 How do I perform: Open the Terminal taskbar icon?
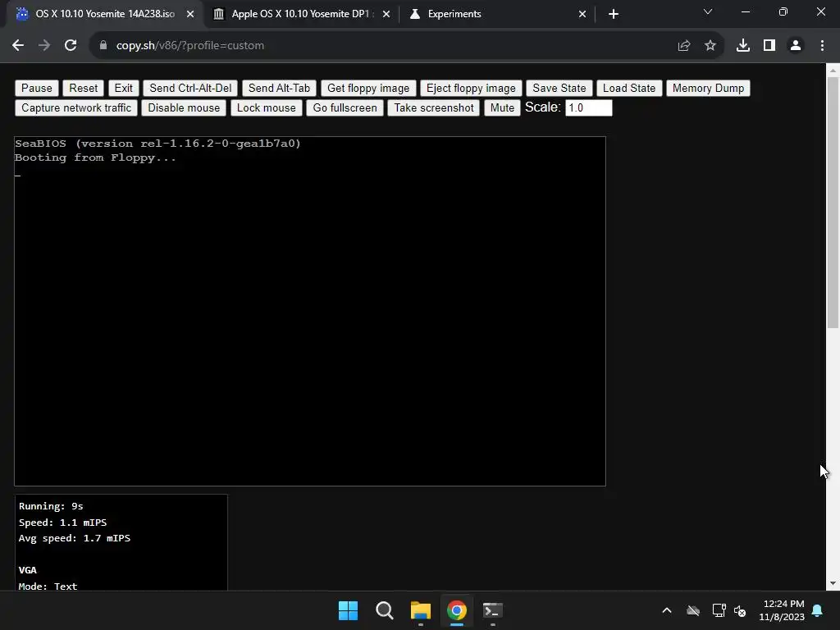tap(493, 610)
